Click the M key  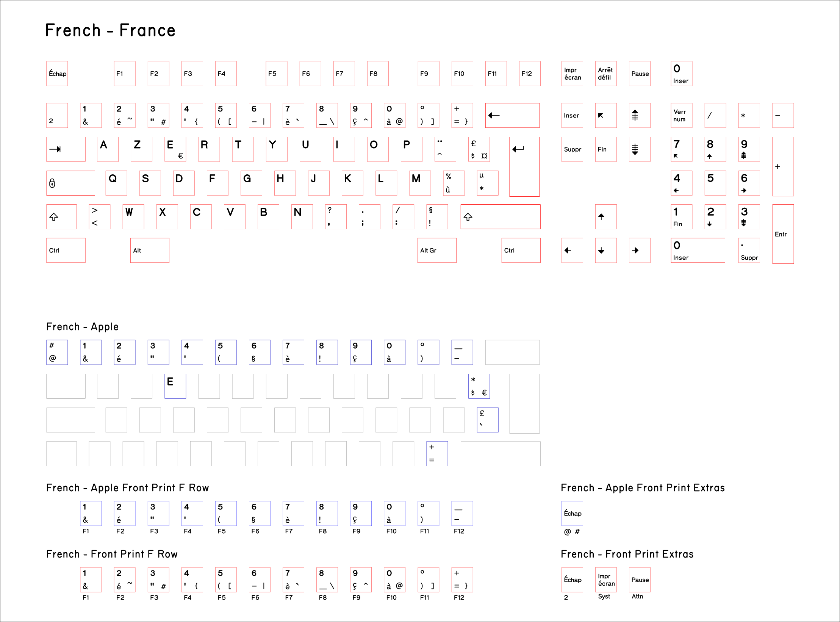[420, 183]
